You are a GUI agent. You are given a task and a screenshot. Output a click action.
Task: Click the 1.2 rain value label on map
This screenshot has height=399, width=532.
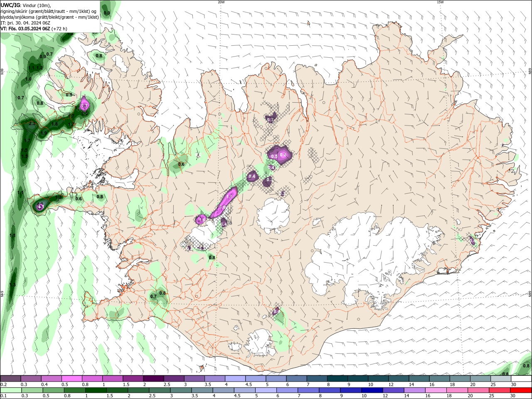[x=39, y=68]
